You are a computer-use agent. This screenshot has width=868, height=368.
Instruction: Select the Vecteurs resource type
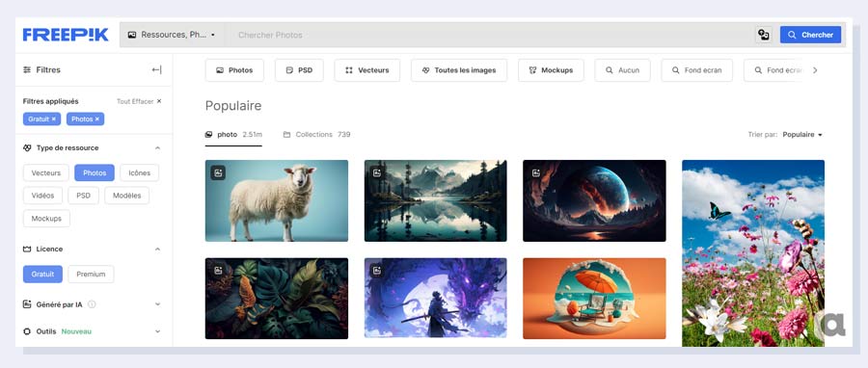click(46, 173)
